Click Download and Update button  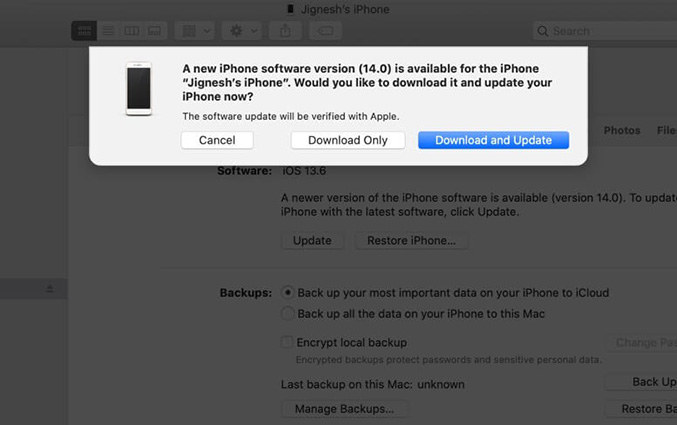point(494,140)
